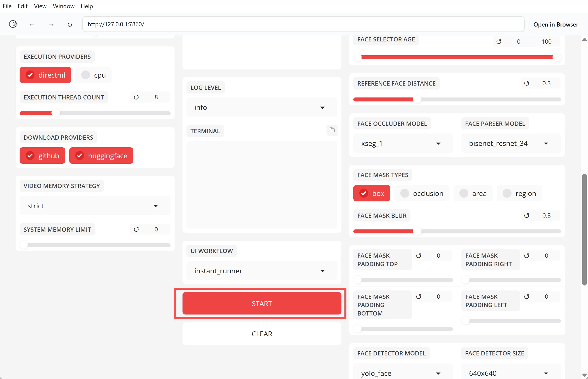Image resolution: width=588 pixels, height=379 pixels.
Task: Toggle the huggingface download provider
Action: point(101,156)
